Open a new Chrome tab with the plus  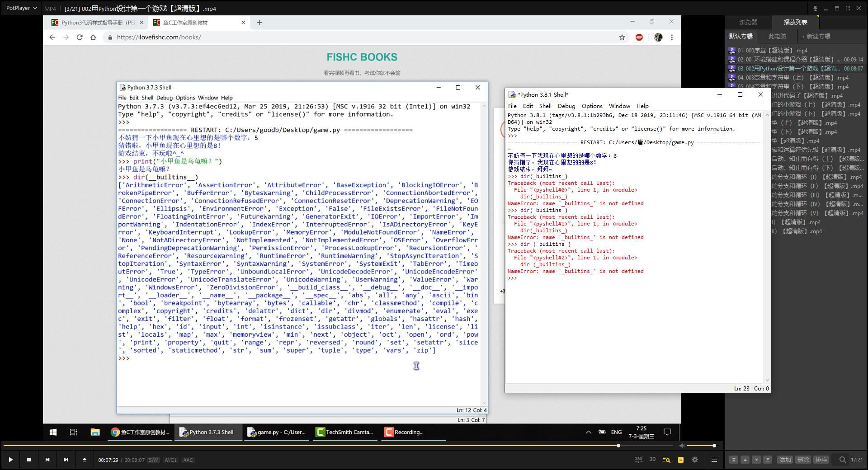click(259, 22)
